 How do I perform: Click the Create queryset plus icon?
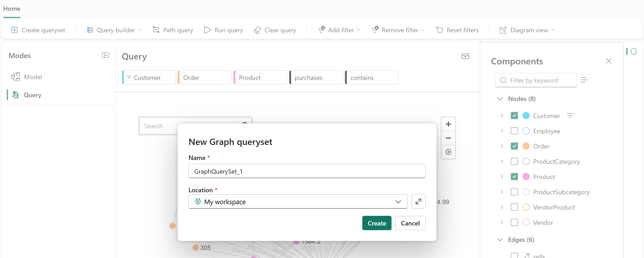(x=15, y=30)
